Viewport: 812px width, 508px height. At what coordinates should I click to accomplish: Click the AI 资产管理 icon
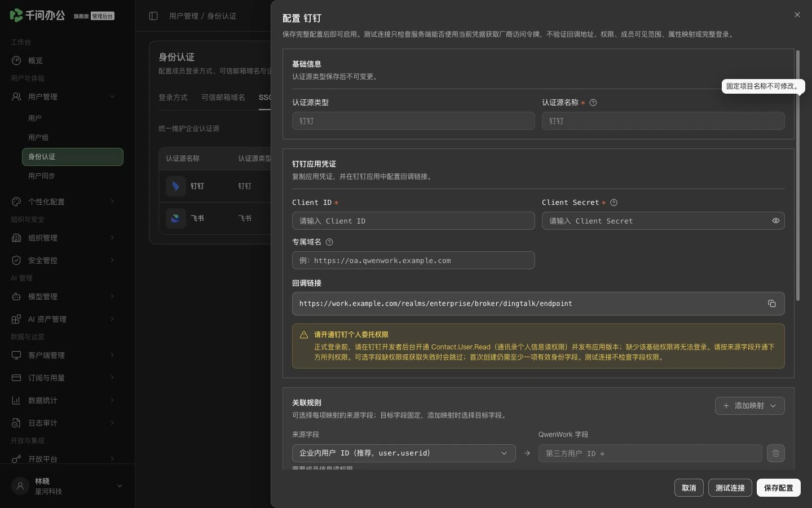(x=16, y=319)
